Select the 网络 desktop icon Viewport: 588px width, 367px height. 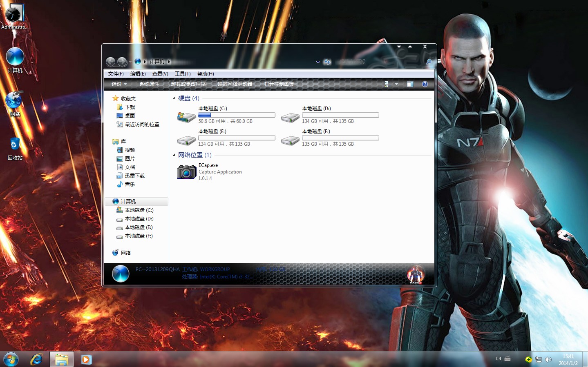(15, 104)
